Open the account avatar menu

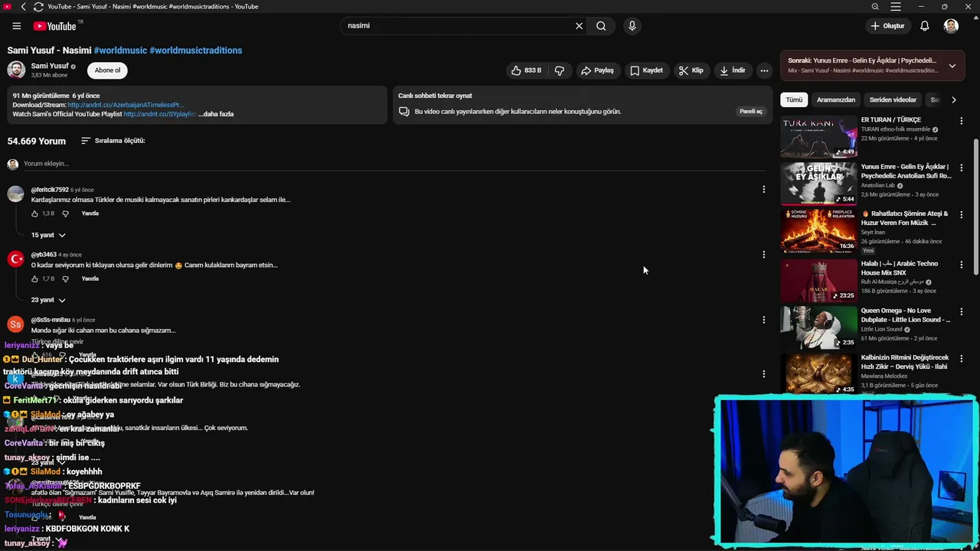pyautogui.click(x=951, y=26)
